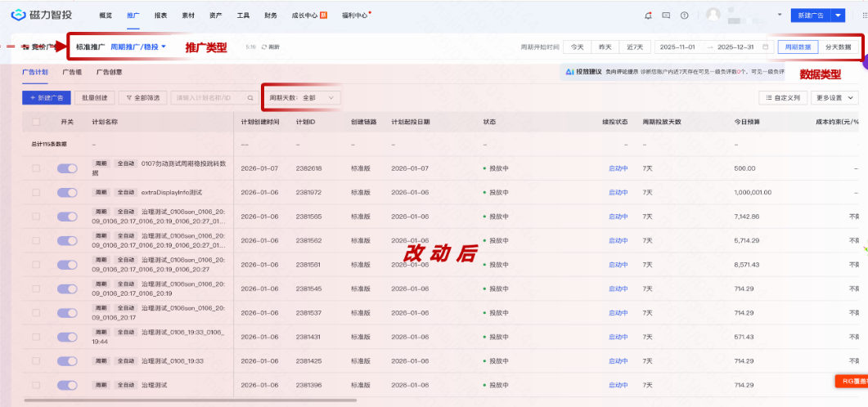Viewport: 868px width, 407px height.
Task: Toggle switch for plan 2381565
Action: (x=67, y=217)
